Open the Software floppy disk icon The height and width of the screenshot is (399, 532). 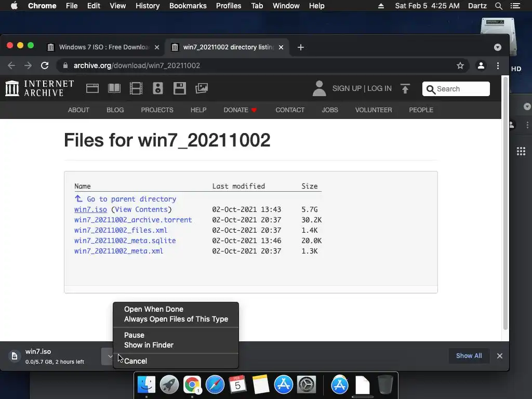(179, 88)
